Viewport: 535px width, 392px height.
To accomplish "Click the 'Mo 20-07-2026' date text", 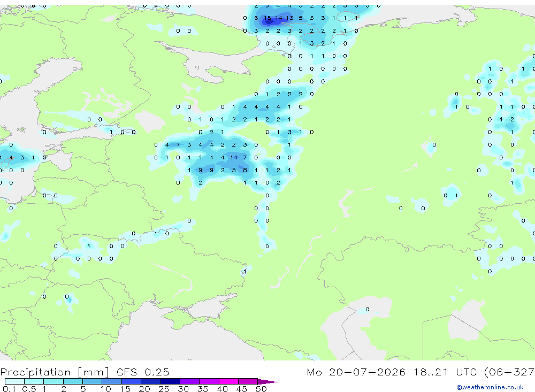I will pyautogui.click(x=356, y=372).
